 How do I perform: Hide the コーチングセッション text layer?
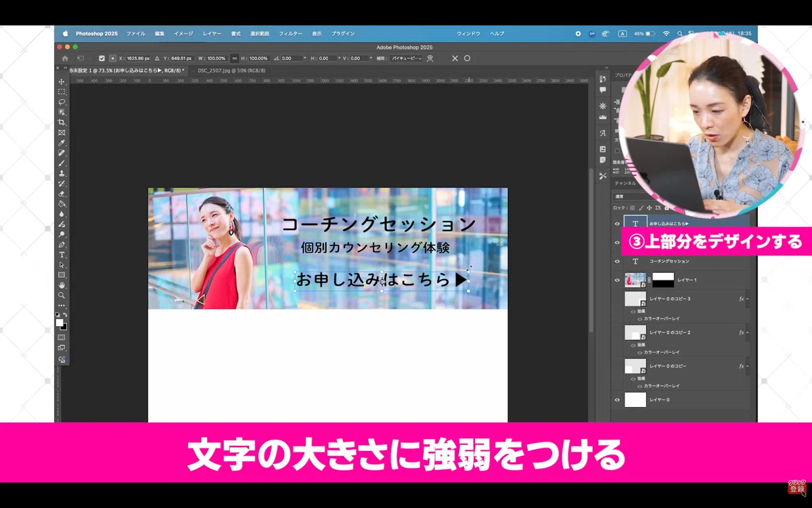616,261
